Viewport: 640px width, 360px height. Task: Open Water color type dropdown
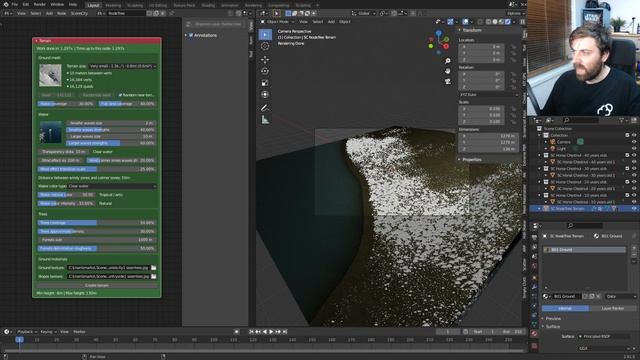coord(112,186)
